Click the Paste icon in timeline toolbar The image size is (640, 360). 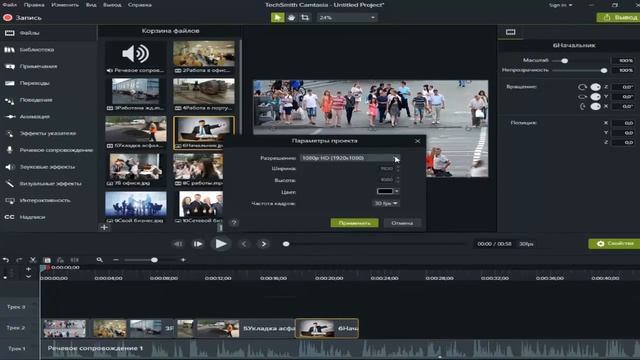pyautogui.click(x=60, y=260)
